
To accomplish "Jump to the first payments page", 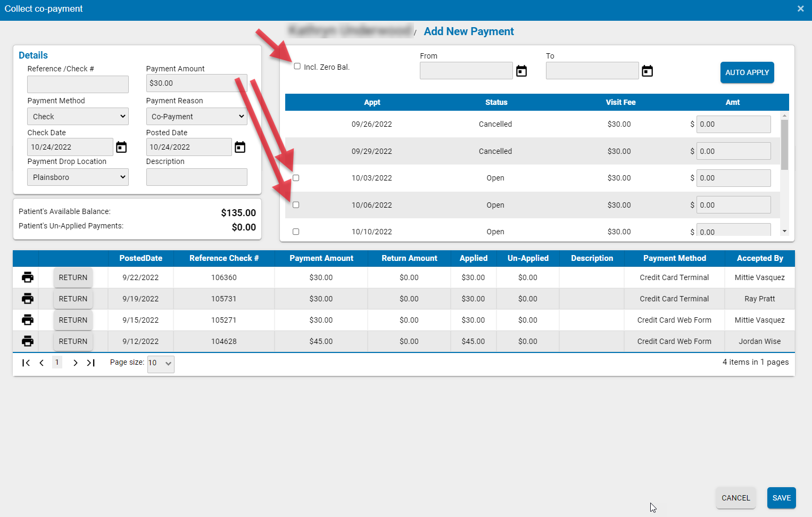I will click(26, 363).
